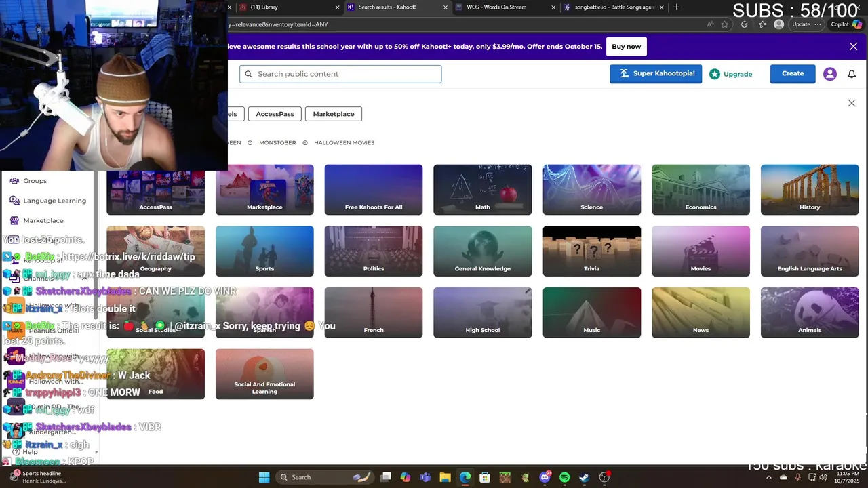Click the Create button

click(793, 74)
